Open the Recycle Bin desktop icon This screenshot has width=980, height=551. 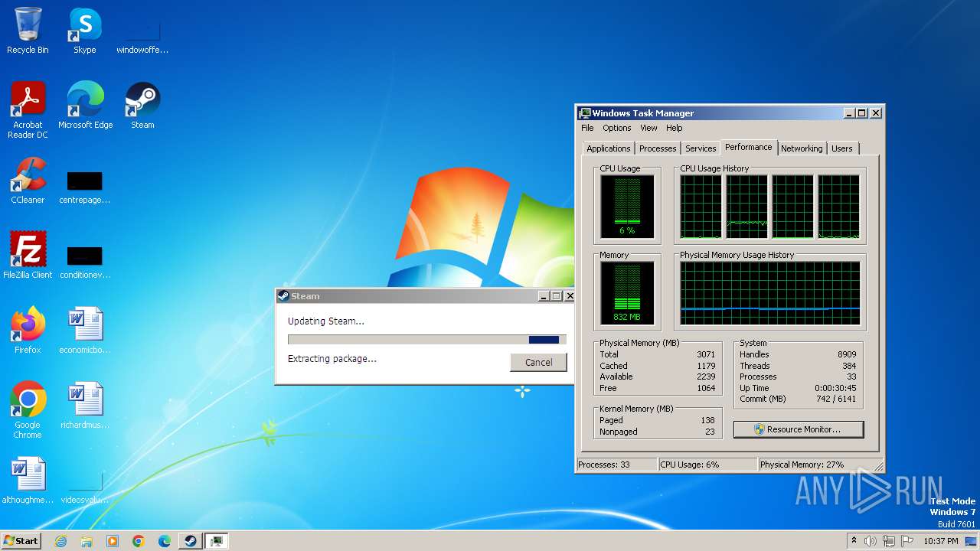[28, 31]
